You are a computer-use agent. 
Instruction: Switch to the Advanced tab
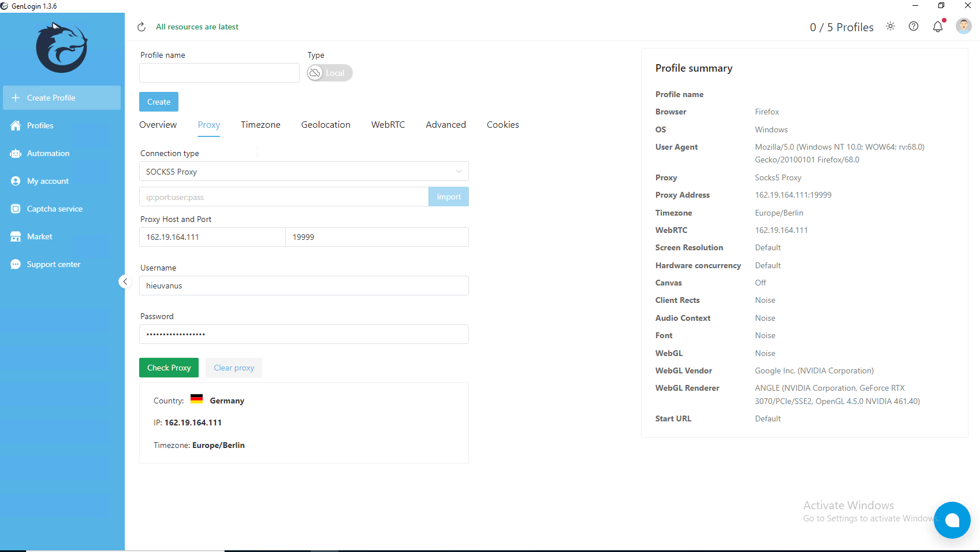[446, 125]
